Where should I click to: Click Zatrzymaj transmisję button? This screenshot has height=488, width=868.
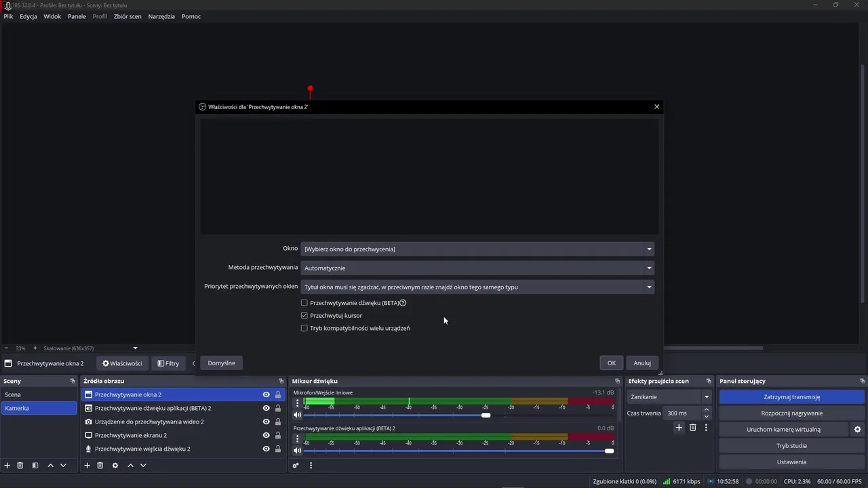pyautogui.click(x=791, y=397)
